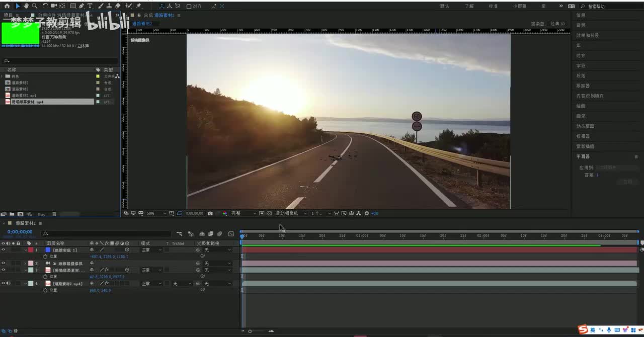644x337 pixels.
Task: Select the Puppet Pin tool
Action: 138,6
